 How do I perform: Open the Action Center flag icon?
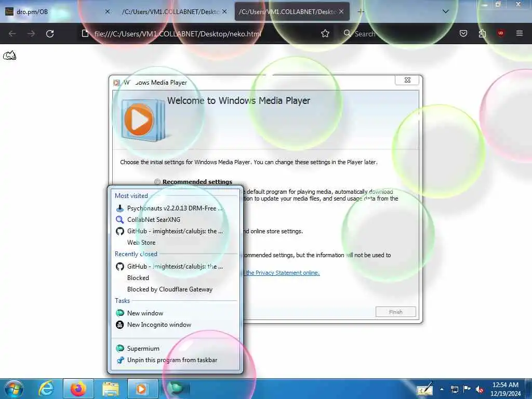point(467,389)
